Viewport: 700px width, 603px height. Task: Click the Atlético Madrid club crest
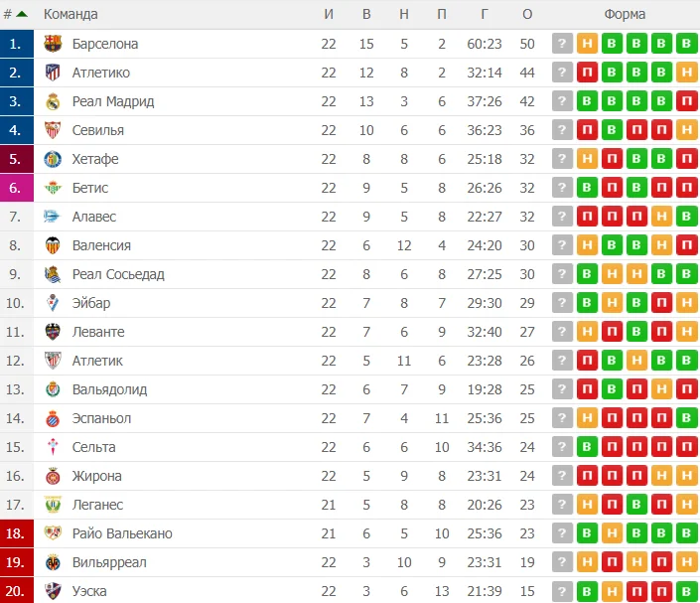(53, 73)
